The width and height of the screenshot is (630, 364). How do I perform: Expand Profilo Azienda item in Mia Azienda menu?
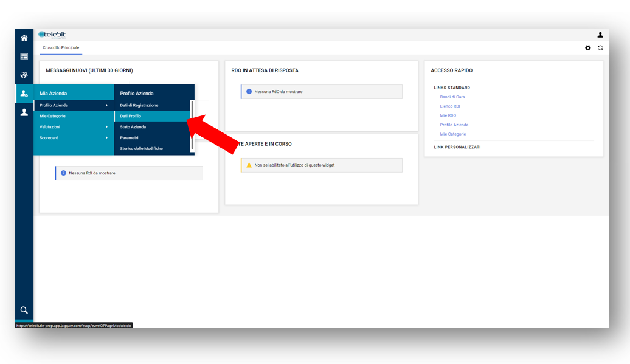74,105
